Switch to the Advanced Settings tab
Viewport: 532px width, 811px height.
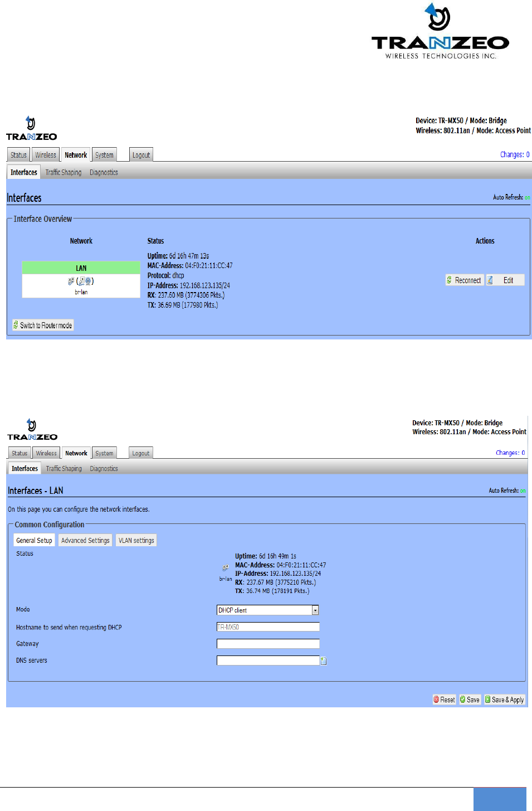tap(85, 540)
